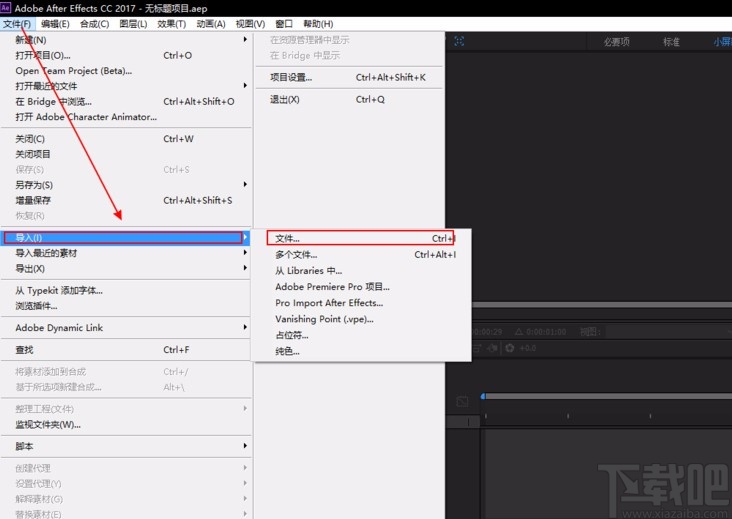This screenshot has height=519, width=732.
Task: Select the highlighted 导入(I) entry
Action: (x=126, y=238)
